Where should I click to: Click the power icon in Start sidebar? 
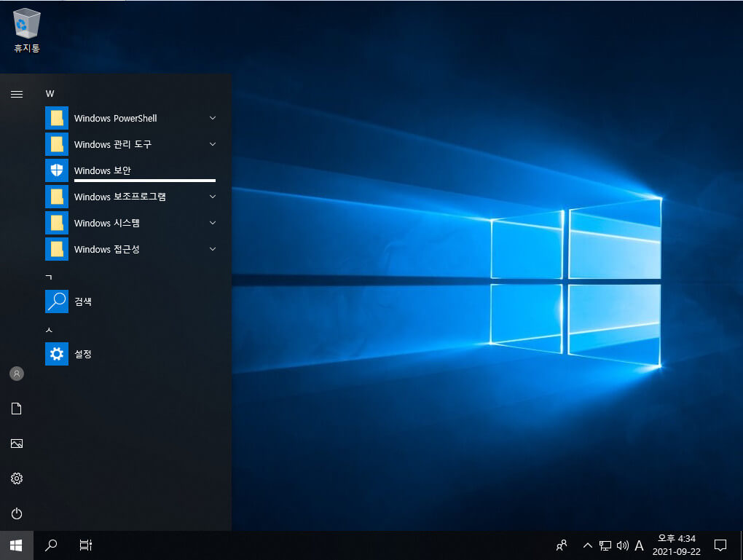point(17,513)
